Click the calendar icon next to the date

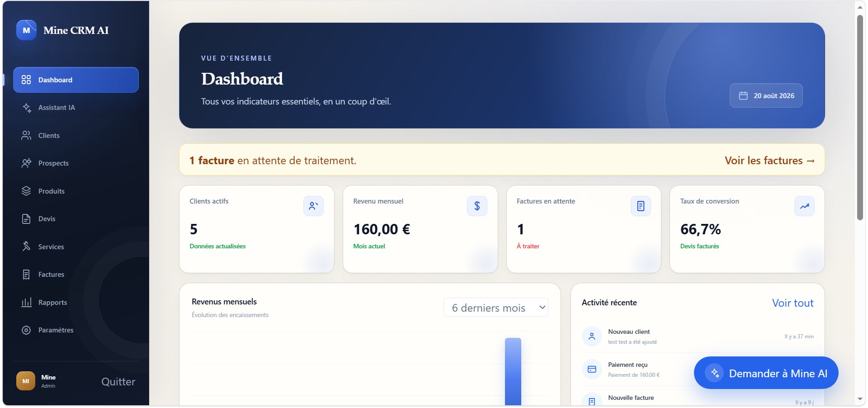tap(743, 96)
